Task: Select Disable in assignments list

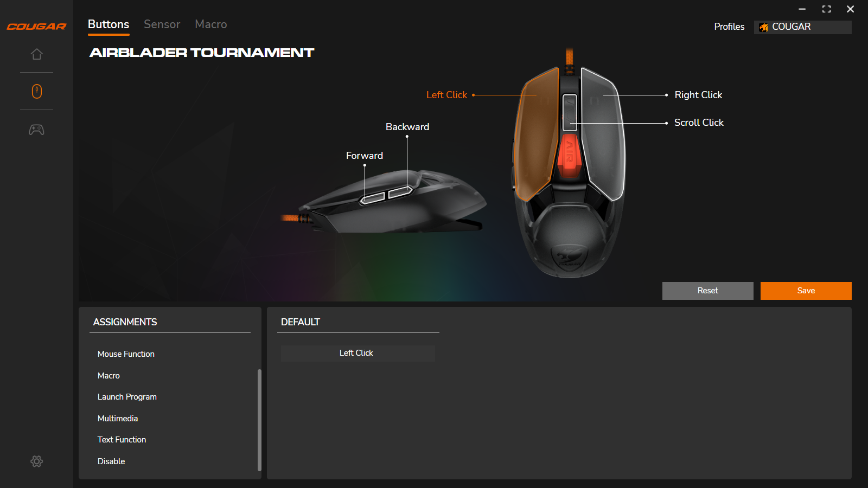Action: 111,461
